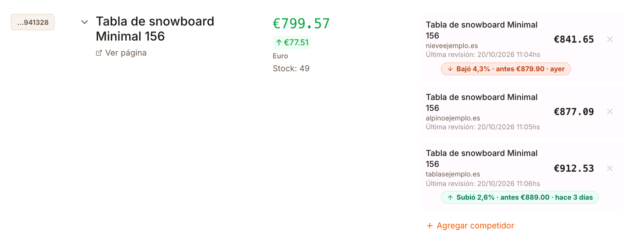Click the up arrow icon in Subió badge
Viewport: 644px width, 245px height.
coord(450,197)
